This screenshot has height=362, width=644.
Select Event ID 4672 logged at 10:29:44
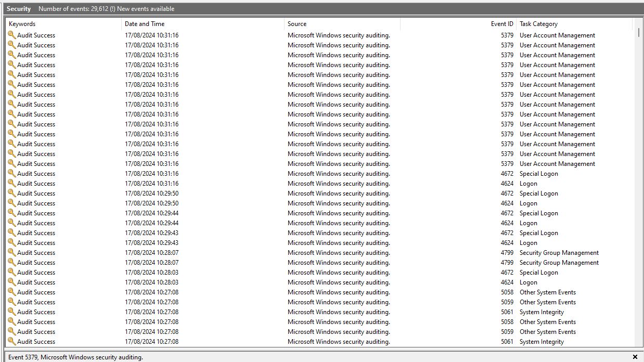507,213
